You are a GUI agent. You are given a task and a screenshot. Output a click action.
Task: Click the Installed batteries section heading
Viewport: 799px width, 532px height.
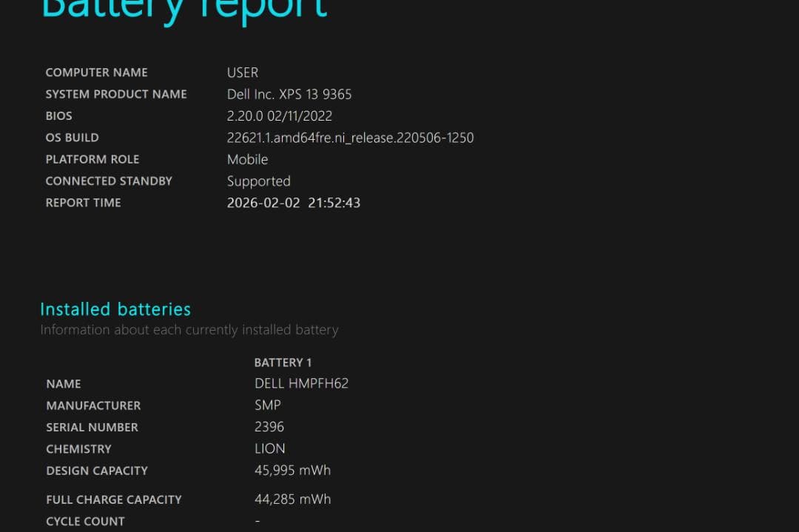[x=115, y=309]
